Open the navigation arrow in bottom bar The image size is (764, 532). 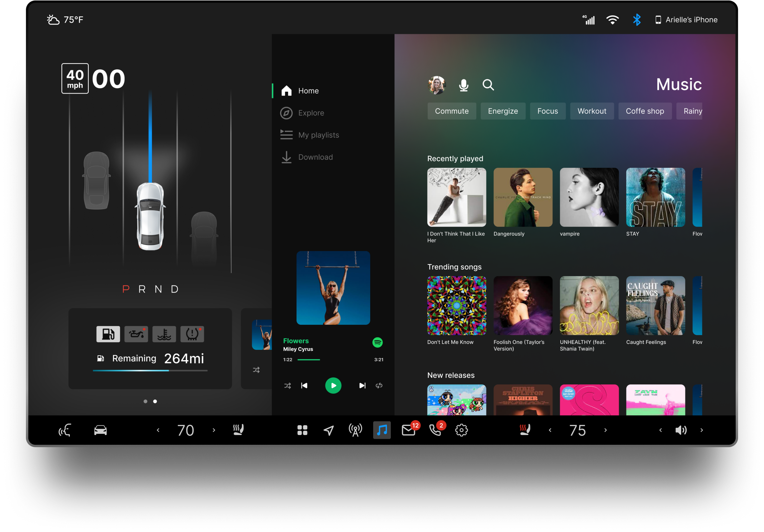[x=329, y=430]
